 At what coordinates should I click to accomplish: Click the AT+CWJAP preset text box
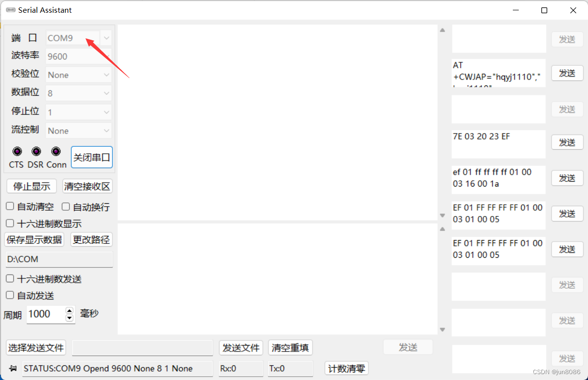(499, 73)
